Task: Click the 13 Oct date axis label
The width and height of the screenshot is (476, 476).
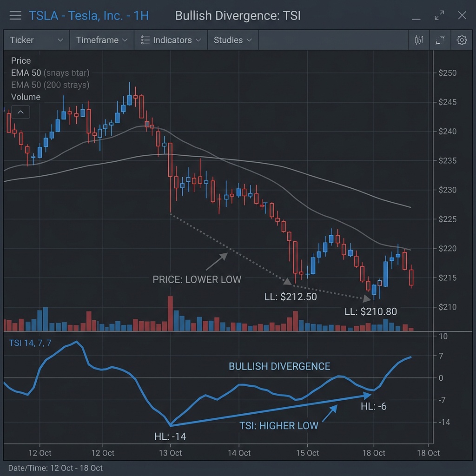Action: point(170,453)
